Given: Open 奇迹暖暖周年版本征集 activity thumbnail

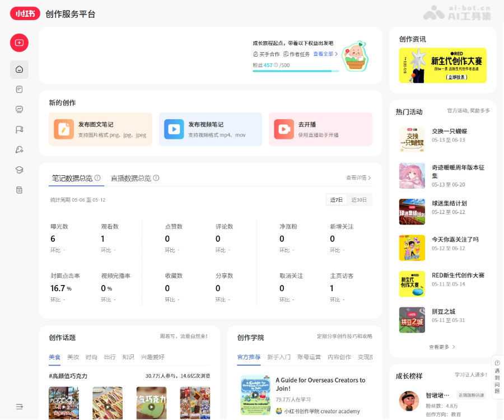Looking at the screenshot, I should [x=412, y=175].
